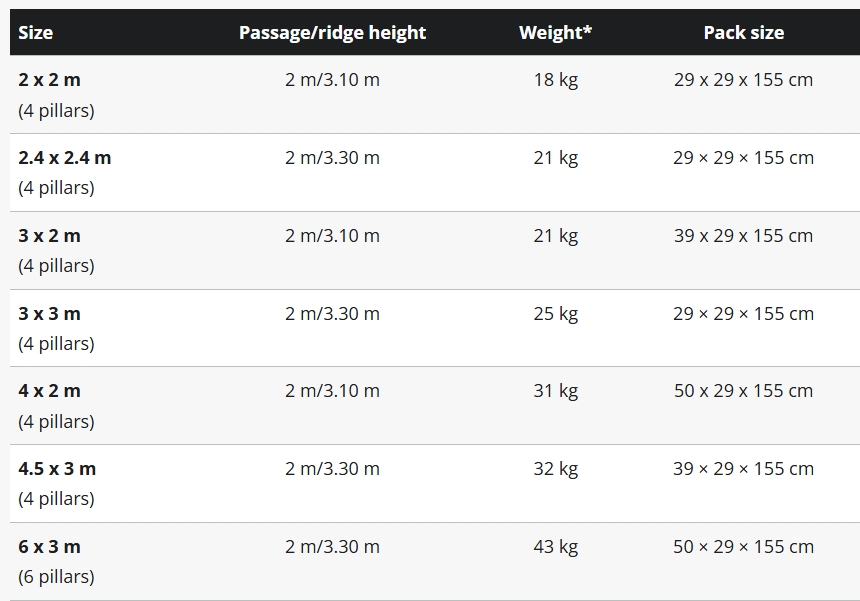Click the 2 m/3.10 m height in the first row
This screenshot has height=601, width=860.
tap(332, 80)
